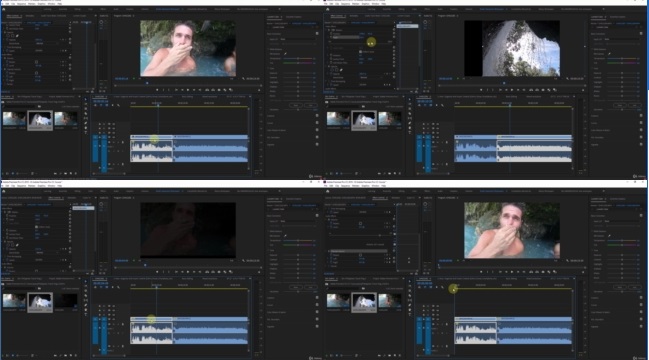
Task: Click Reset button in top-right screenshot's Lumetri panel
Action: [x=620, y=105]
